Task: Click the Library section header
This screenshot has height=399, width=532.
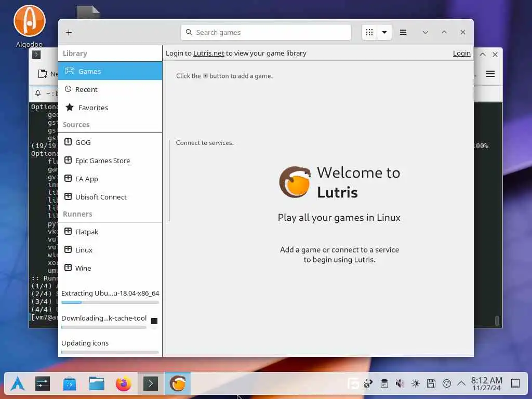Action: [x=75, y=54]
